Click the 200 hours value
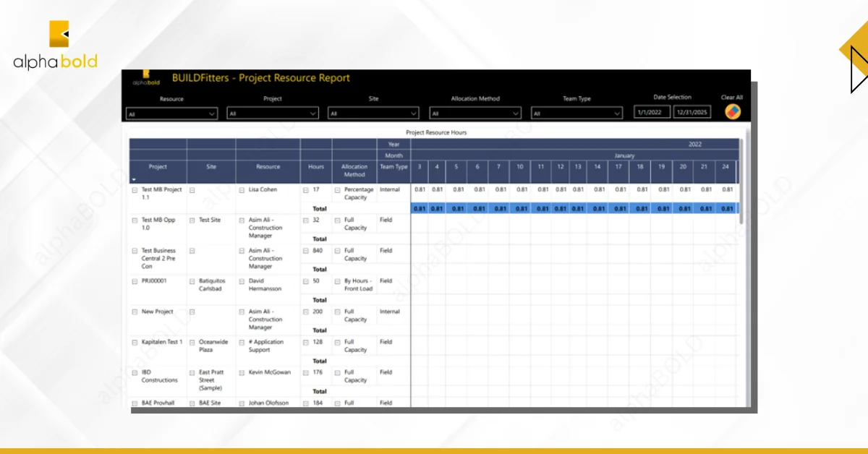This screenshot has width=868, height=454. tap(318, 312)
